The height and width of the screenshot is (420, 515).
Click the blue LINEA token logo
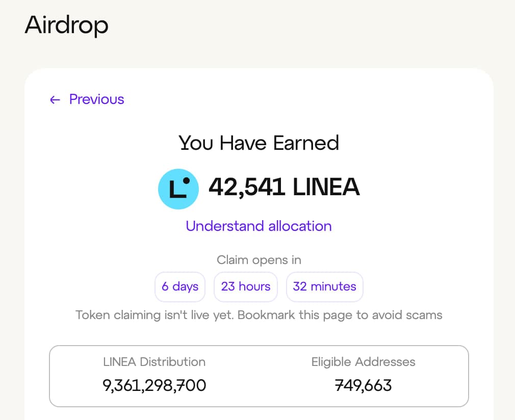point(178,189)
